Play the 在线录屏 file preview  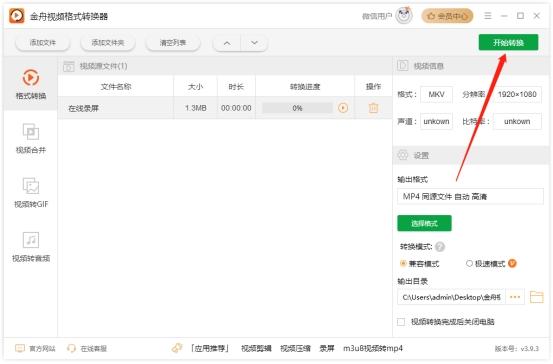343,108
